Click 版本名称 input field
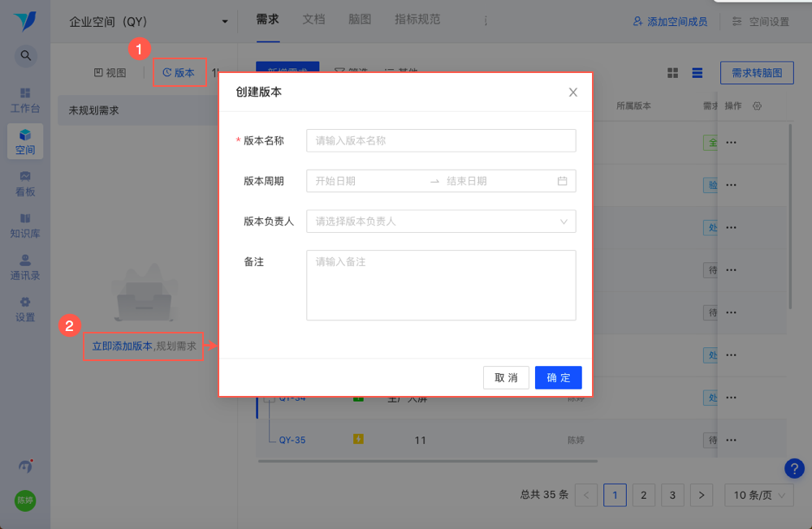 click(441, 141)
